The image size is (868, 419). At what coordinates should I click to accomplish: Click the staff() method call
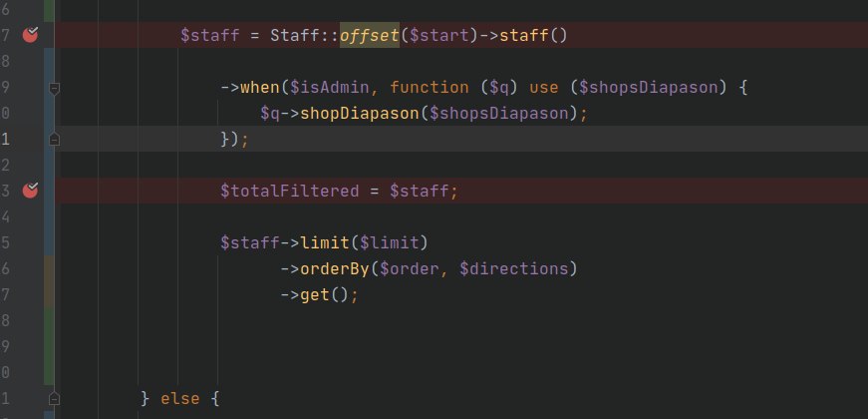tap(533, 36)
